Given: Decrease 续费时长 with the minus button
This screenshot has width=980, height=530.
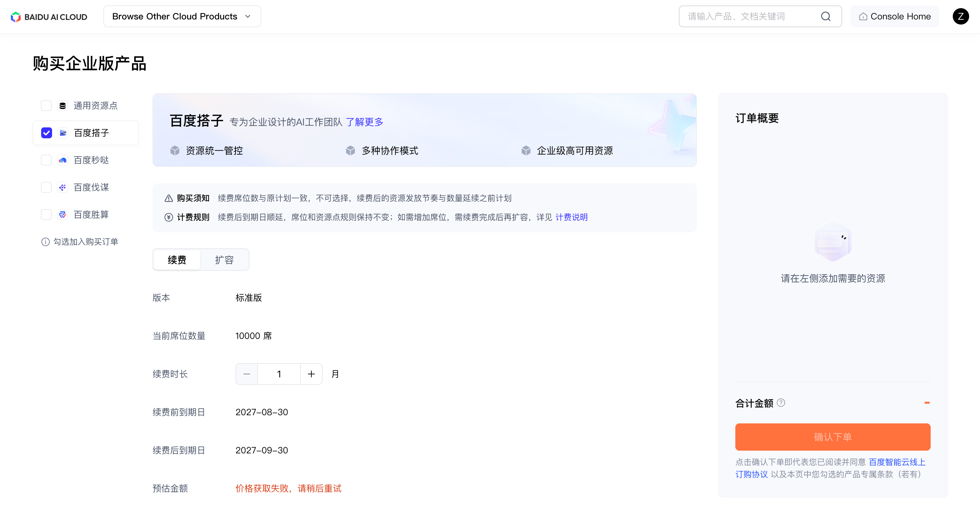Looking at the screenshot, I should [x=247, y=374].
